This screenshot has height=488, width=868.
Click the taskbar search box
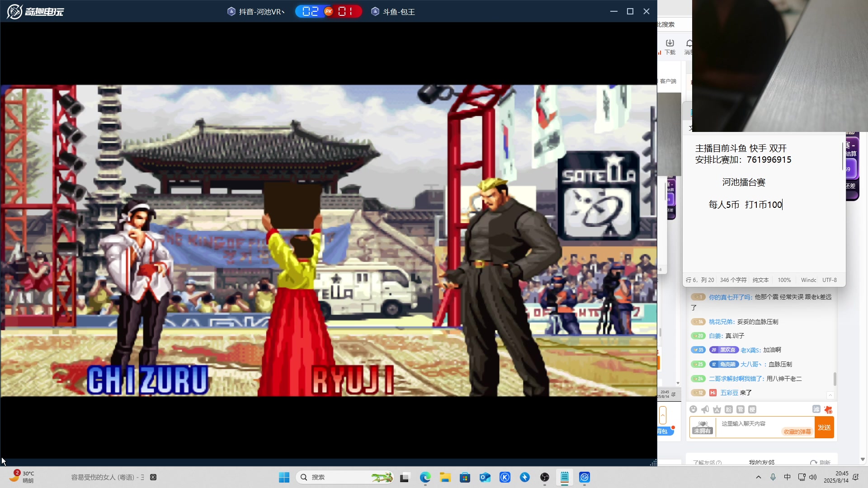click(345, 477)
